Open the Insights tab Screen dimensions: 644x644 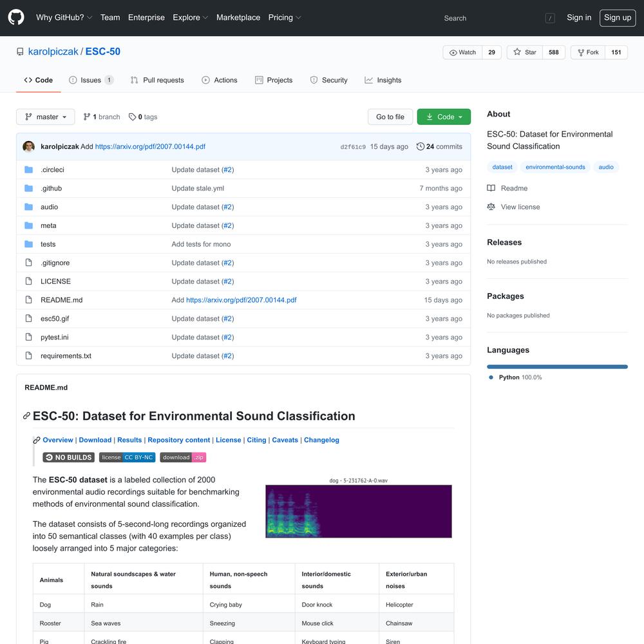383,80
